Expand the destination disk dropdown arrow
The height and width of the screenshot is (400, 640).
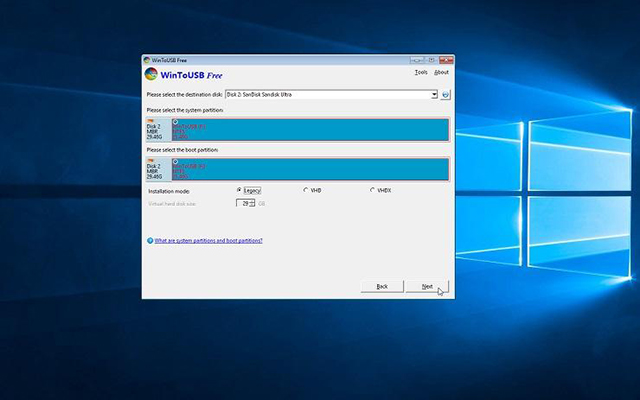coord(434,95)
